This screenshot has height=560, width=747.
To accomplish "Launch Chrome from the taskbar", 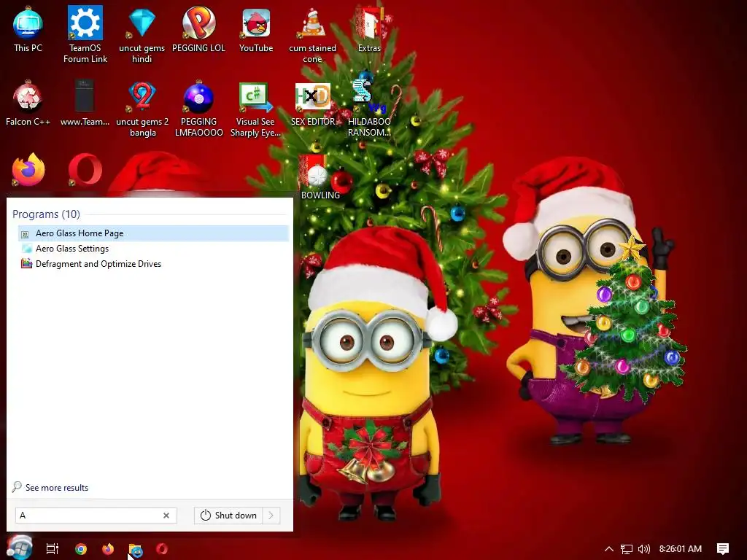I will coord(81,548).
